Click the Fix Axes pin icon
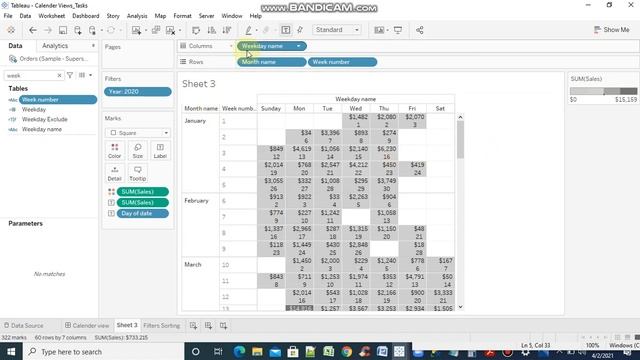640x360 pixels. (300, 30)
